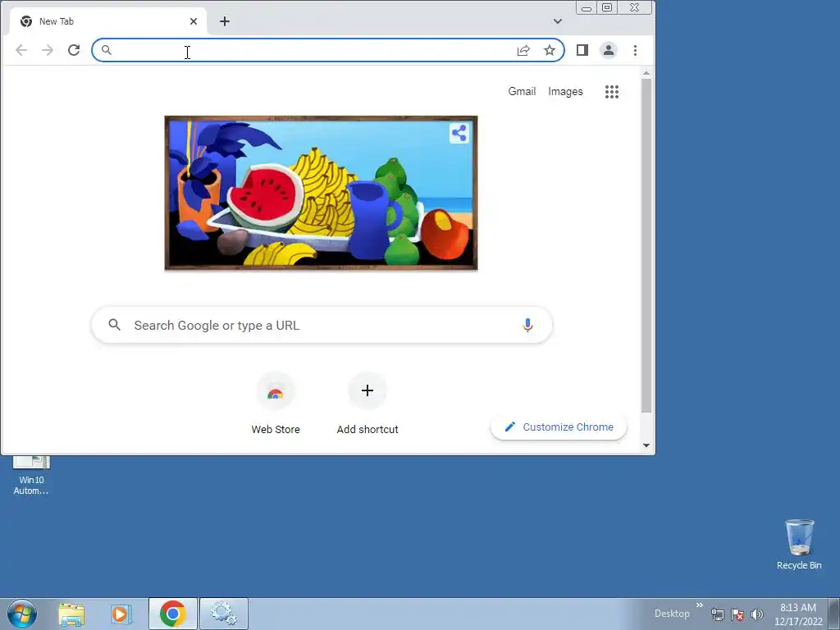Viewport: 840px width, 630px height.
Task: Close the New Tab tab
Action: [x=194, y=21]
